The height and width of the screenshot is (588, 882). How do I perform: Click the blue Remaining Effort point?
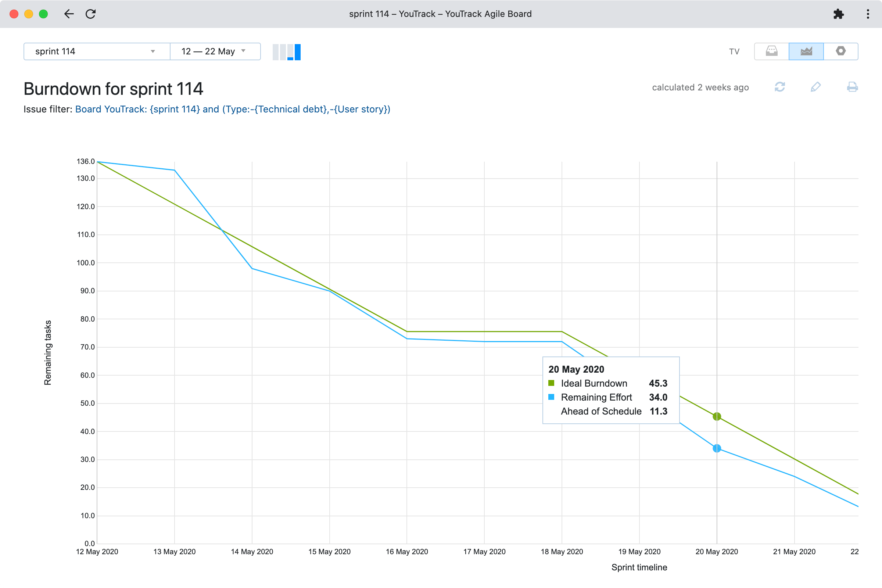click(717, 448)
